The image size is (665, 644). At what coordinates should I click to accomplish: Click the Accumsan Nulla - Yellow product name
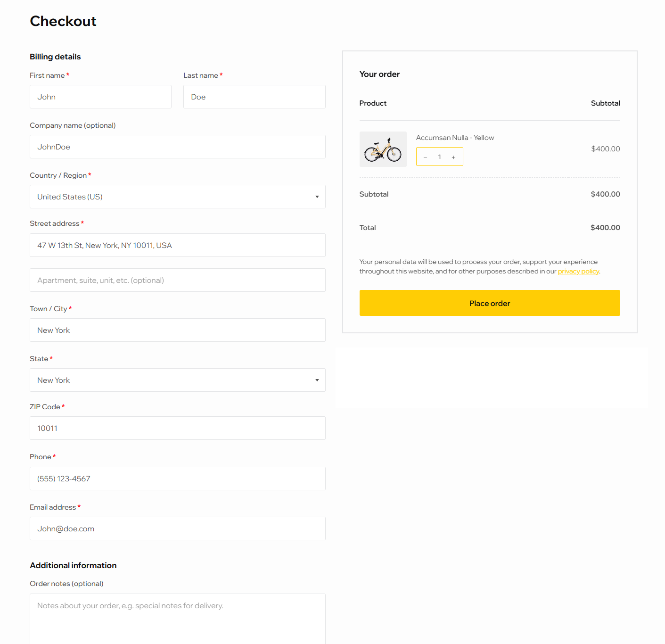click(455, 137)
